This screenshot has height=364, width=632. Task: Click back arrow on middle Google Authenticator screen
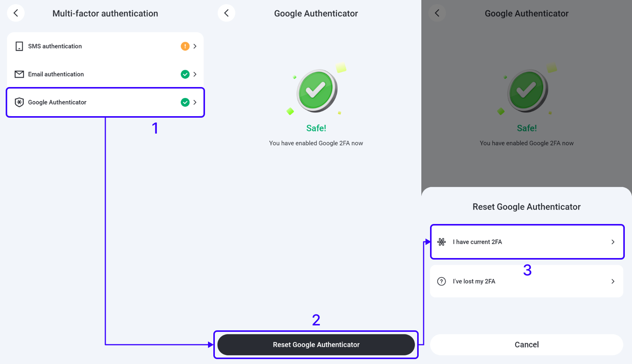tap(227, 13)
